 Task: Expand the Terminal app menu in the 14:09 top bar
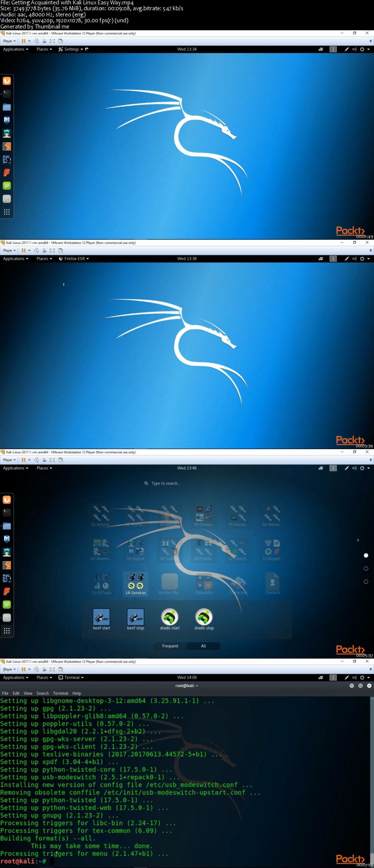pyautogui.click(x=71, y=678)
